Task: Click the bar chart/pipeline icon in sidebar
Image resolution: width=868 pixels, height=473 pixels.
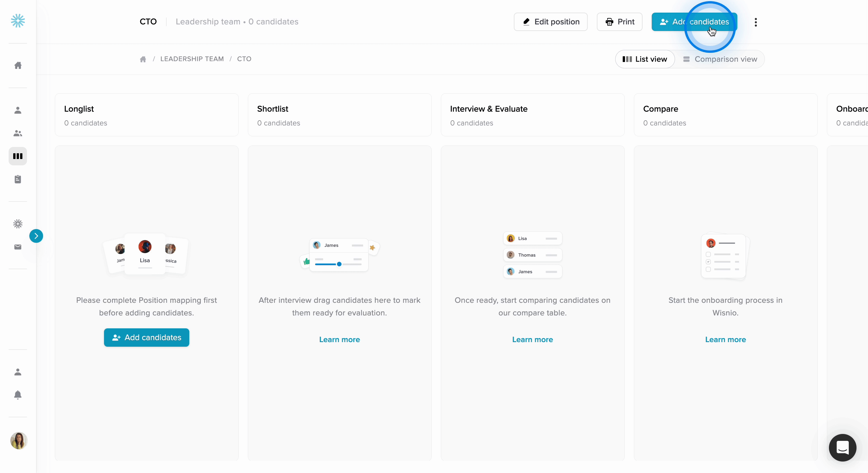Action: (x=18, y=156)
